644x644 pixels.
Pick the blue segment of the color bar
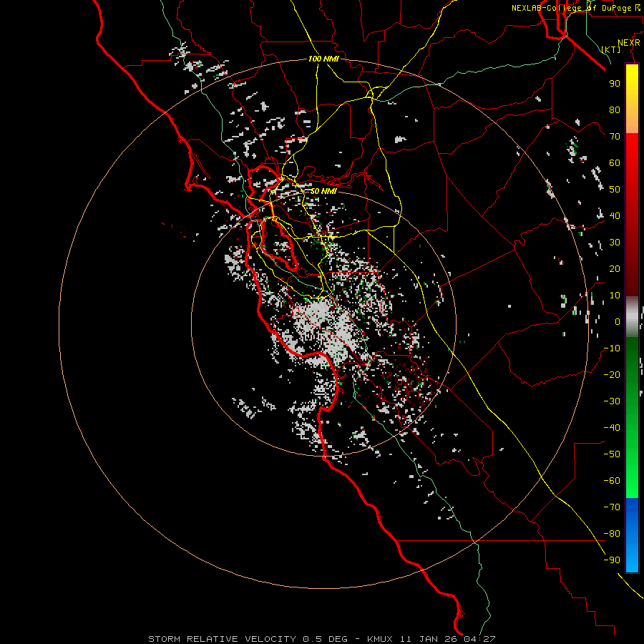(632, 535)
